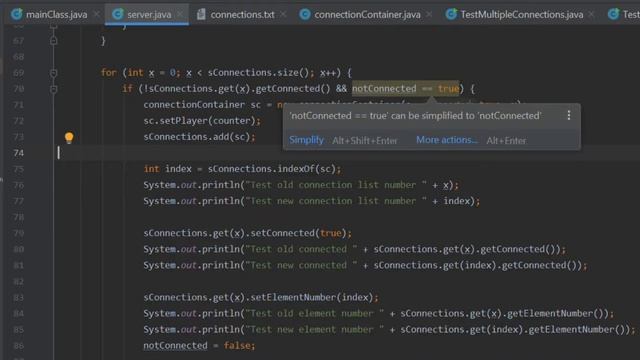The height and width of the screenshot is (360, 640).
Task: Click 'sc.setPlayer(counter);' on line 72
Action: click(202, 121)
